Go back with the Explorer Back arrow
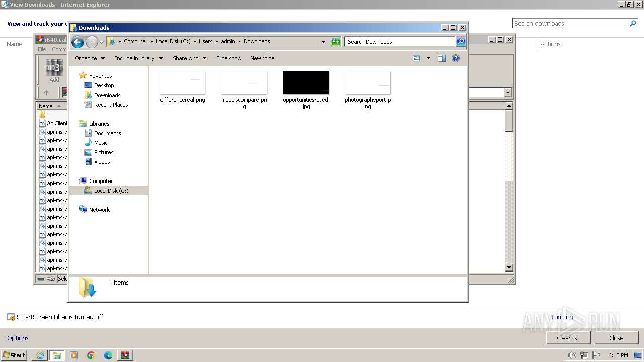The image size is (644, 362). [x=77, y=42]
